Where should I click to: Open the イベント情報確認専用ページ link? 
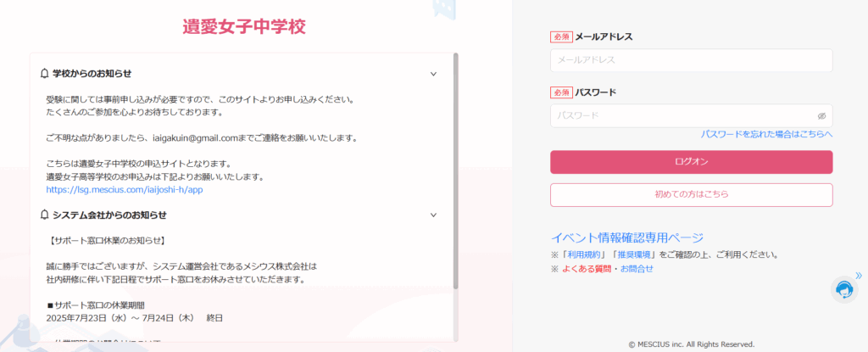pos(626,237)
